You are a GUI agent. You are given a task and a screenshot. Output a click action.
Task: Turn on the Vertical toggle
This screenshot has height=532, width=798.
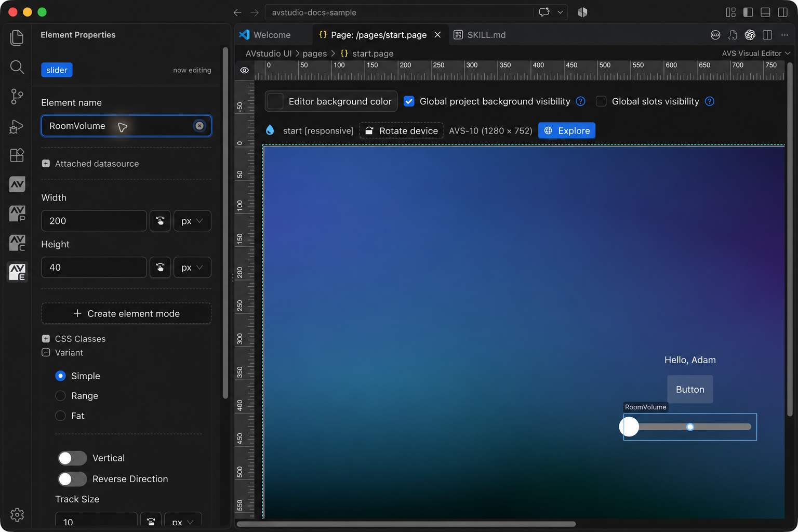(72, 458)
